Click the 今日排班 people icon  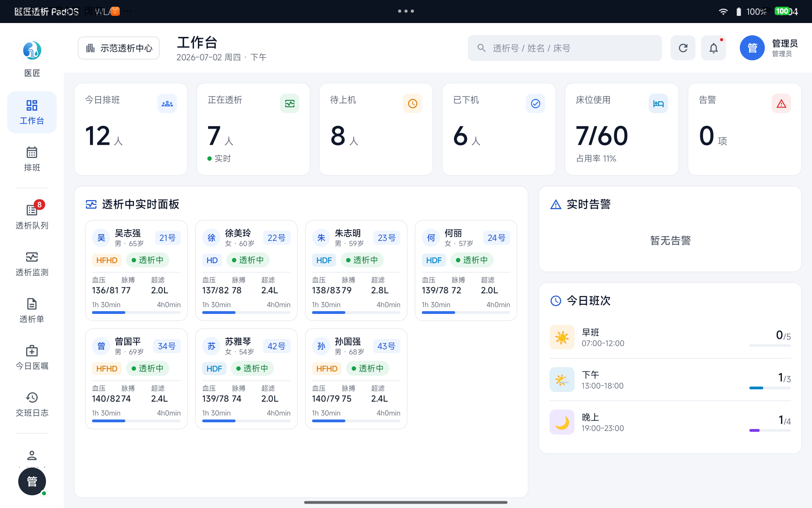(x=167, y=104)
